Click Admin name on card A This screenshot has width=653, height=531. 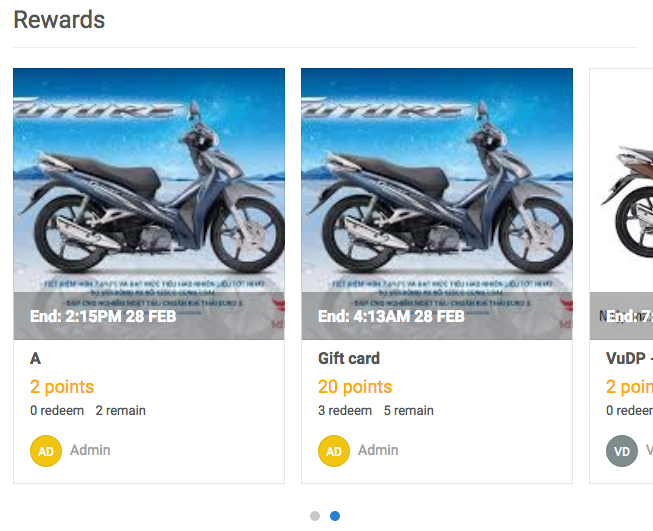pos(90,451)
